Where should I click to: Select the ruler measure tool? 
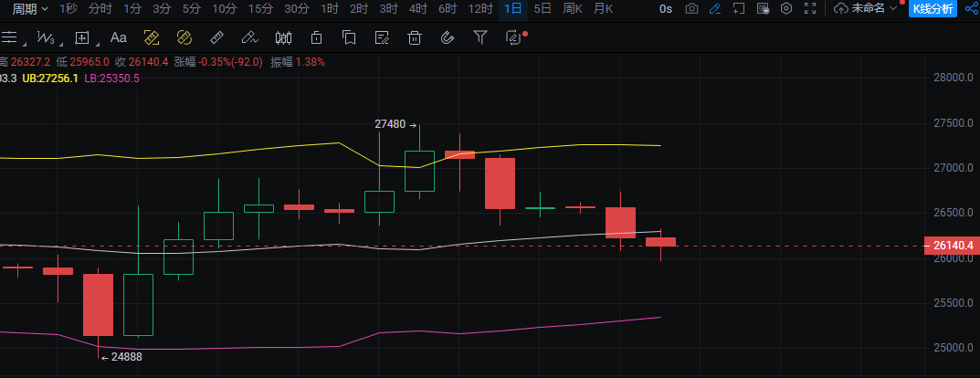pos(216,38)
